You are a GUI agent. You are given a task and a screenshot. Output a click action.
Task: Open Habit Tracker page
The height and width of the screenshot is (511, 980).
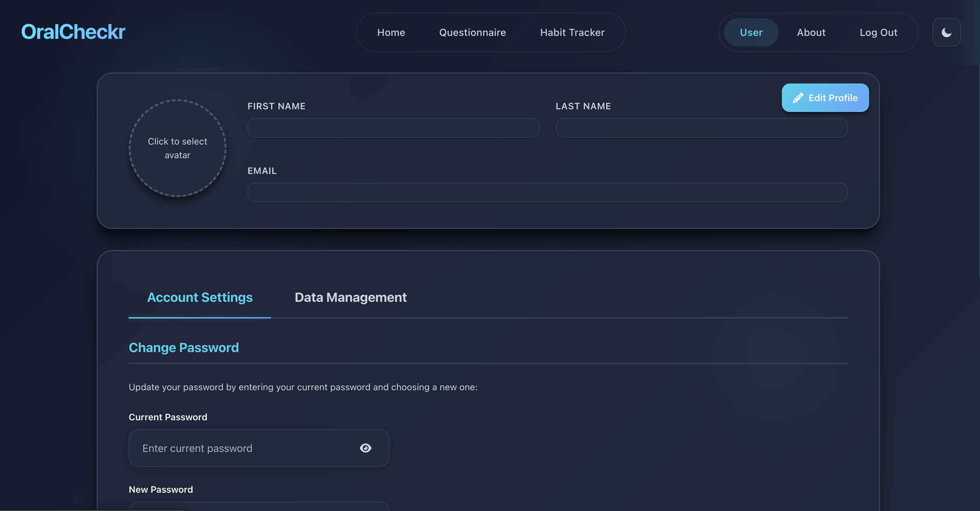[572, 32]
